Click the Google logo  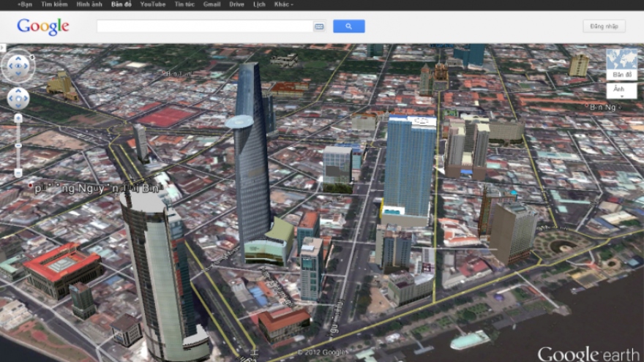(43, 27)
